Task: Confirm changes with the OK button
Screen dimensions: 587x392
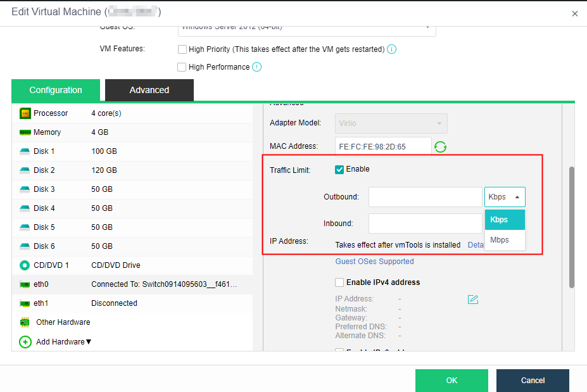Action: tap(451, 380)
